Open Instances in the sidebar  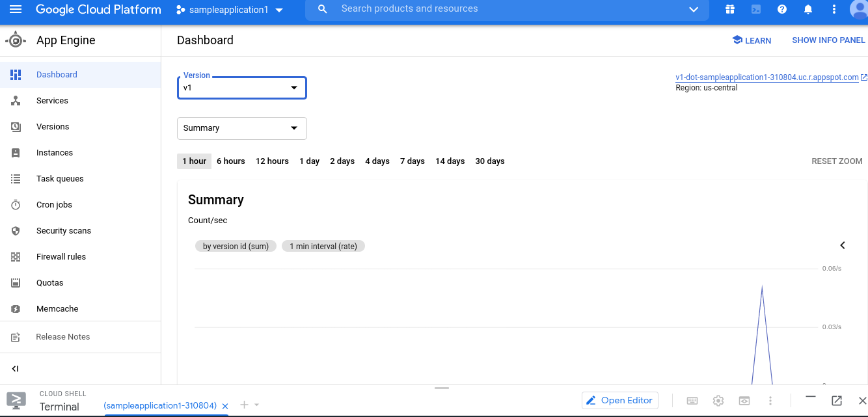[81, 153]
